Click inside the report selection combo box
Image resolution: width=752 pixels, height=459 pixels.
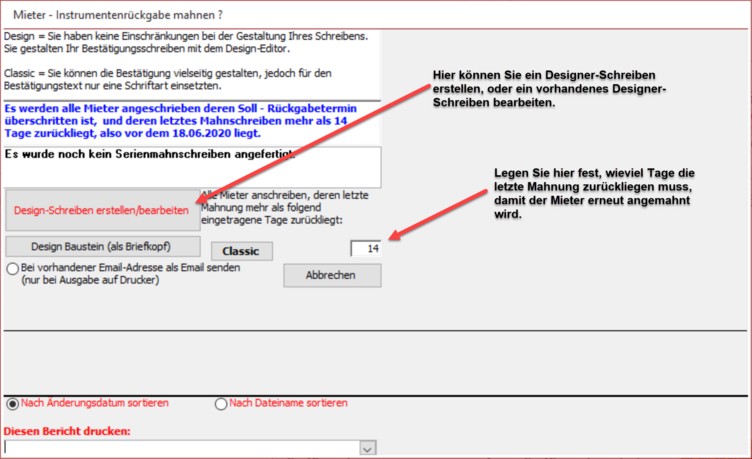180,449
